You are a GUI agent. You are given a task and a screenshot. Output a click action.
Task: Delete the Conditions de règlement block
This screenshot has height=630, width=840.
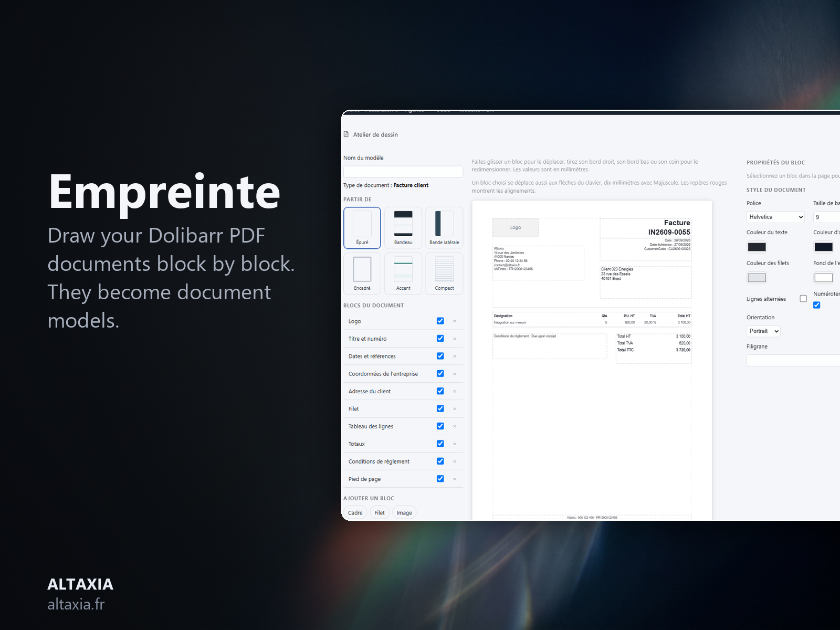[455, 461]
